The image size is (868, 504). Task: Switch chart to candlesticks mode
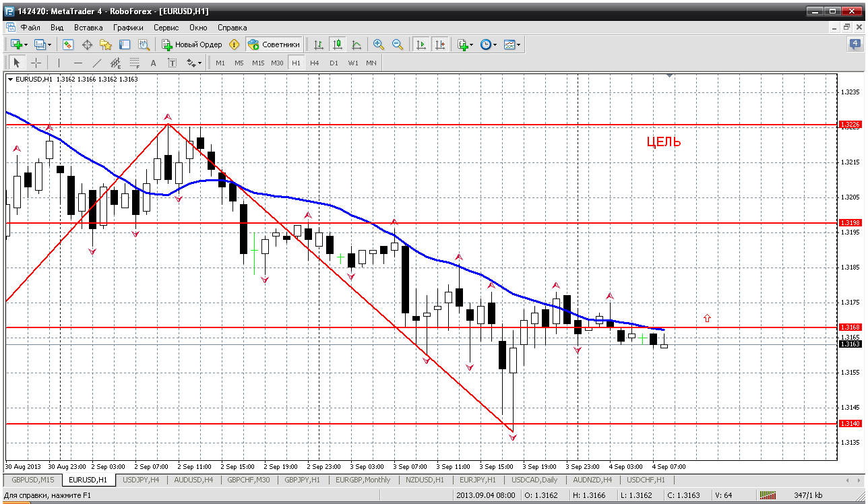[338, 44]
